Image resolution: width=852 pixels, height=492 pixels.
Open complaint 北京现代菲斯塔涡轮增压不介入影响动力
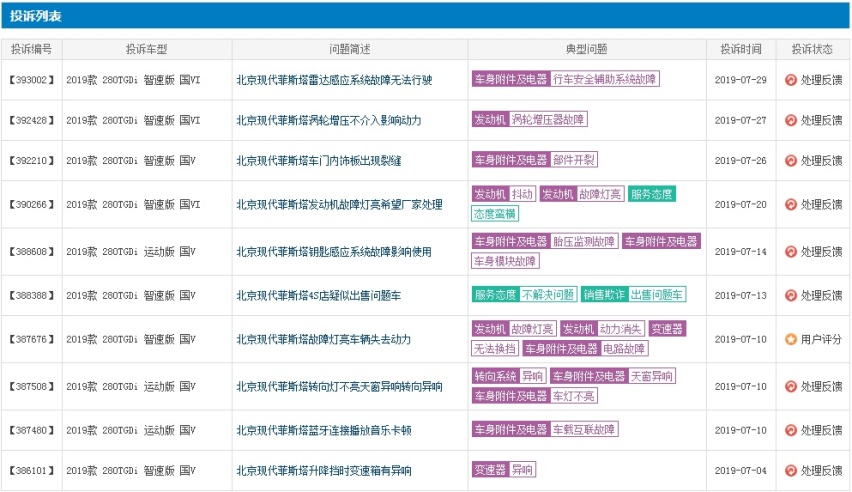pyautogui.click(x=329, y=120)
